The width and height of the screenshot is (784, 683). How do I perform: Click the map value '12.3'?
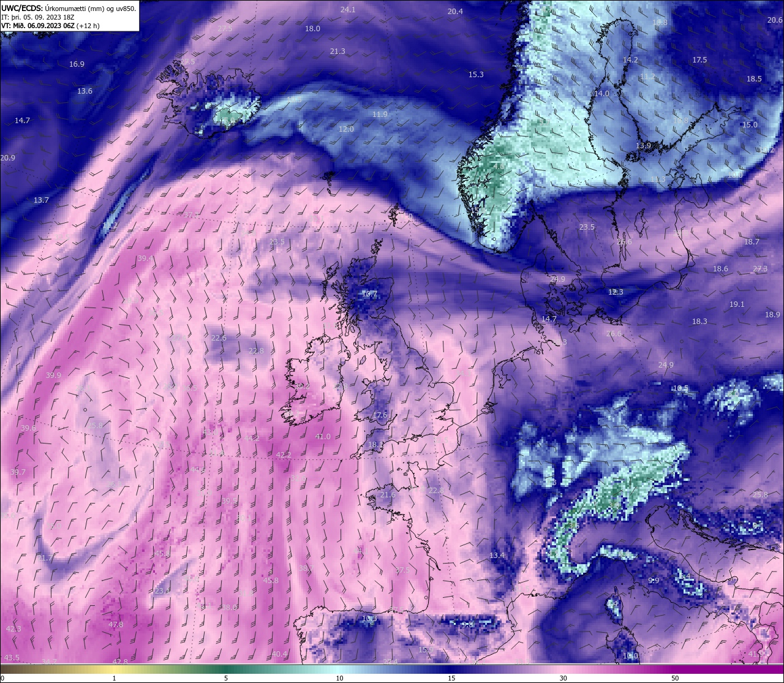click(616, 292)
